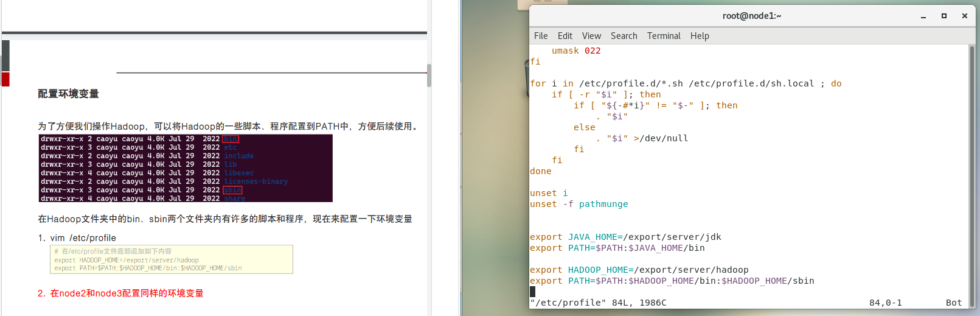This screenshot has width=980, height=316.
Task: Open the View menu in terminal
Action: (x=591, y=36)
